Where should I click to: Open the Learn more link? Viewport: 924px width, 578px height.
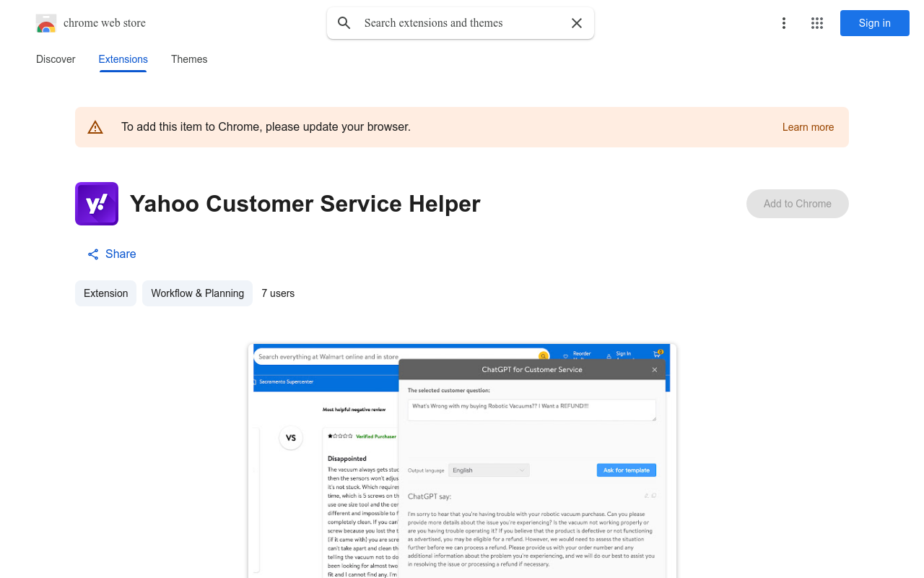[x=808, y=127]
